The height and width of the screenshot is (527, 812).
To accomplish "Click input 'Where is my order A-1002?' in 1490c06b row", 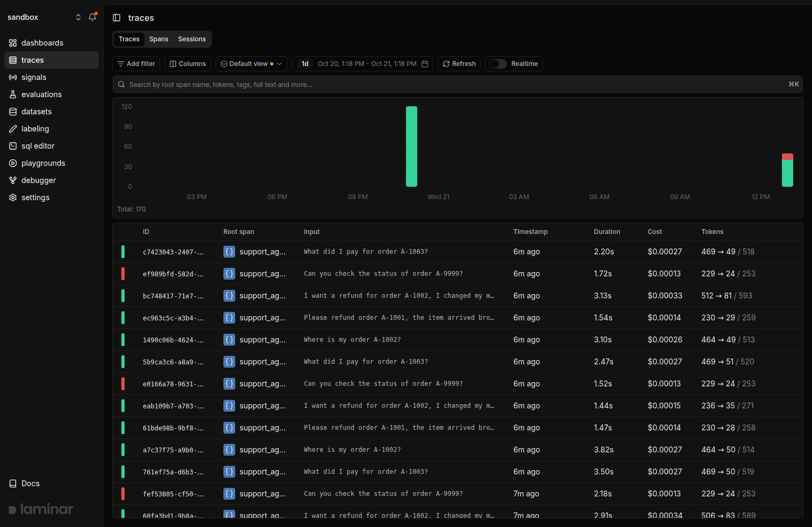I will pos(352,340).
